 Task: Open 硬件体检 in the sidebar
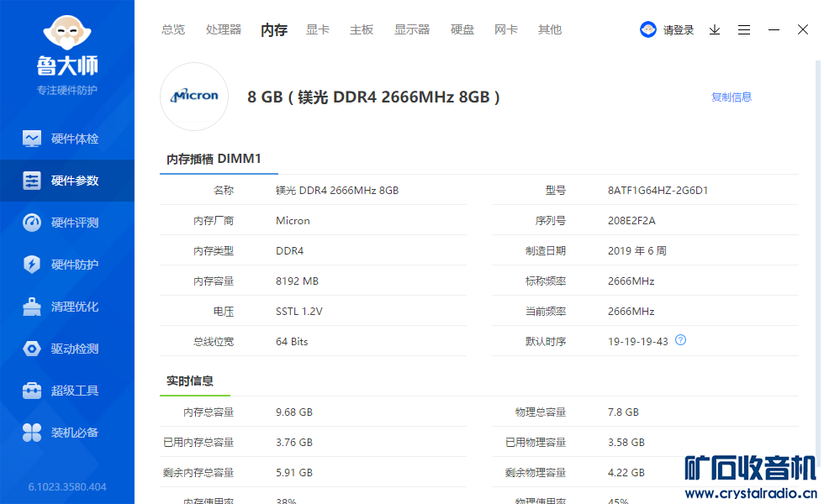(x=67, y=139)
